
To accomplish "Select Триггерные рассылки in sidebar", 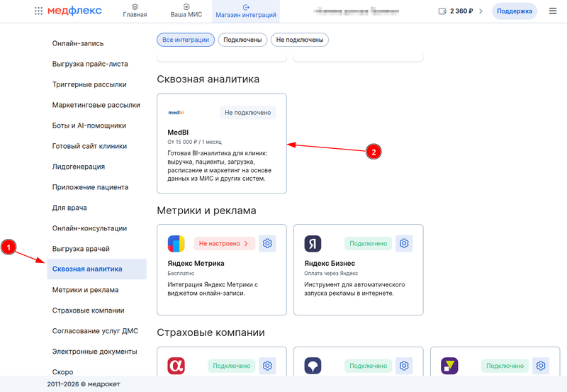I will point(89,84).
